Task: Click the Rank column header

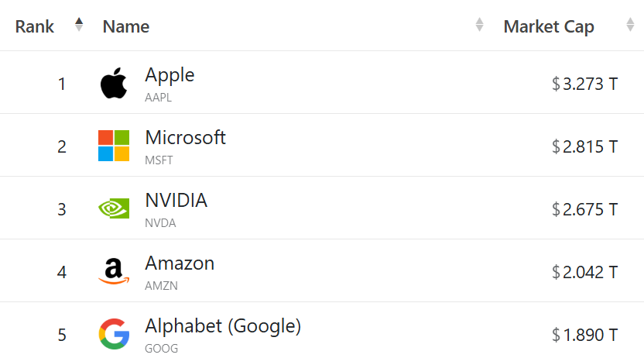Action: coord(35,26)
